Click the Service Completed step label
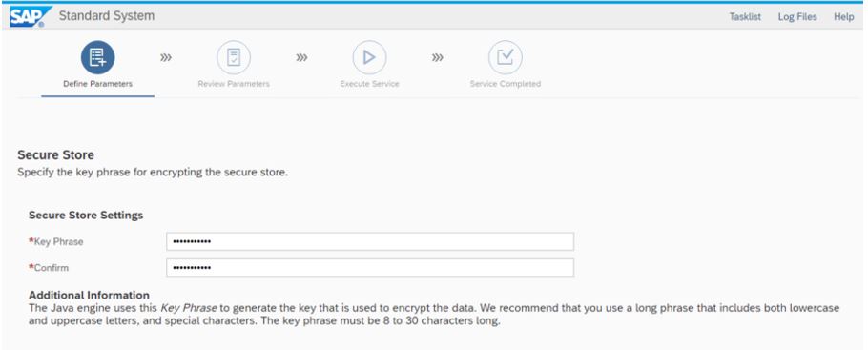The width and height of the screenshot is (868, 350). click(505, 84)
